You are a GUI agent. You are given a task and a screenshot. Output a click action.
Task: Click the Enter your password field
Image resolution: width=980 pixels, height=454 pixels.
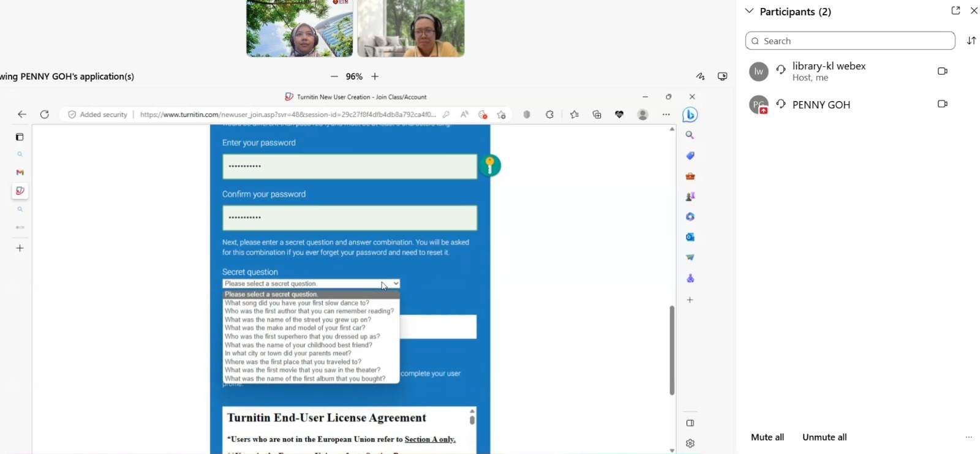click(x=350, y=167)
